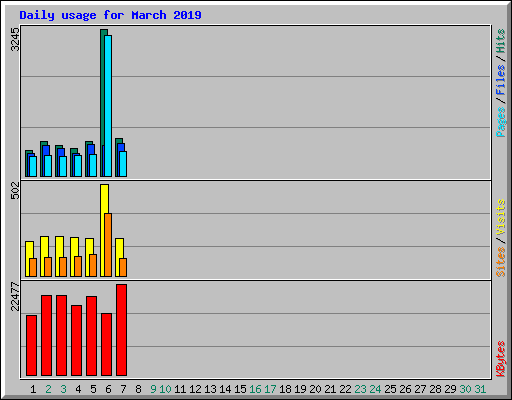Screen dimensions: 512x400
Task: Click the 'Visits' legend label
Action: (500, 218)
